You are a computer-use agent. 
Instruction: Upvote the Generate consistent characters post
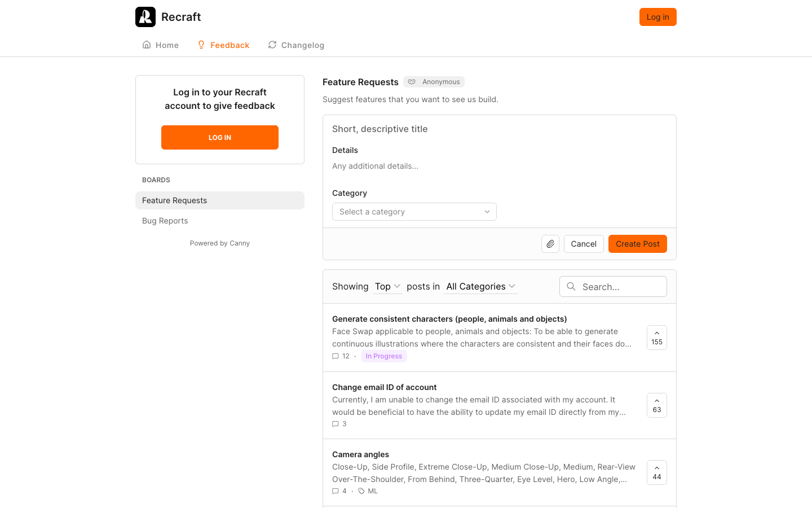click(x=657, y=338)
